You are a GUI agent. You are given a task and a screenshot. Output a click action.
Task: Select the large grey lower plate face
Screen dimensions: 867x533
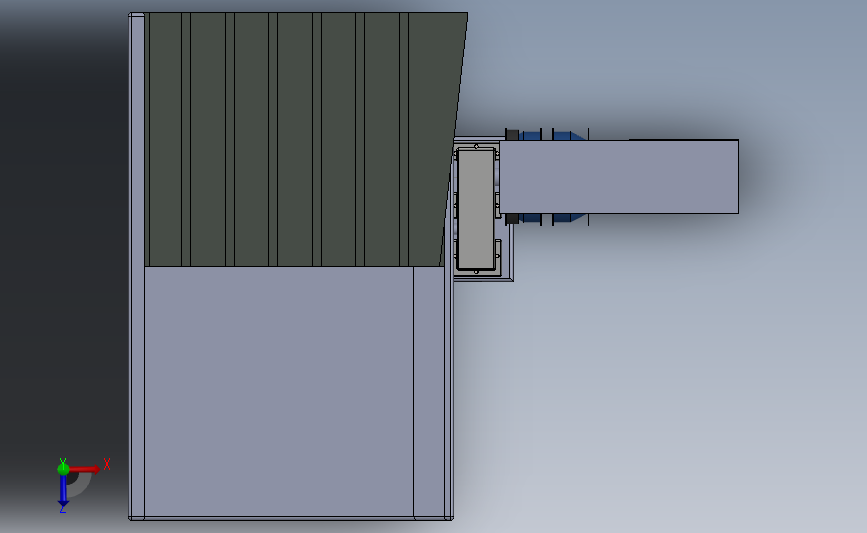(x=279, y=391)
